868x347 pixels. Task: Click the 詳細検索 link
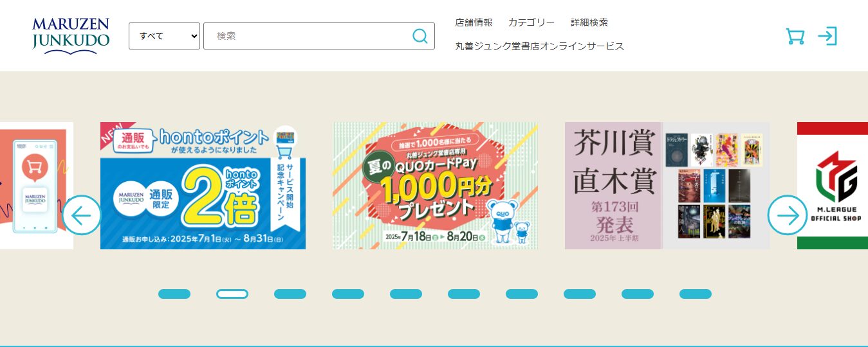[589, 22]
